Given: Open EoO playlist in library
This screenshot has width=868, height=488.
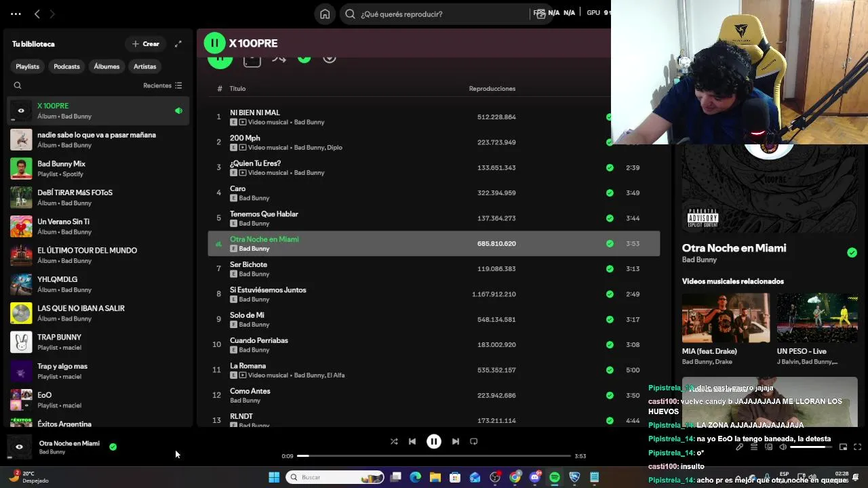Looking at the screenshot, I should [98, 400].
